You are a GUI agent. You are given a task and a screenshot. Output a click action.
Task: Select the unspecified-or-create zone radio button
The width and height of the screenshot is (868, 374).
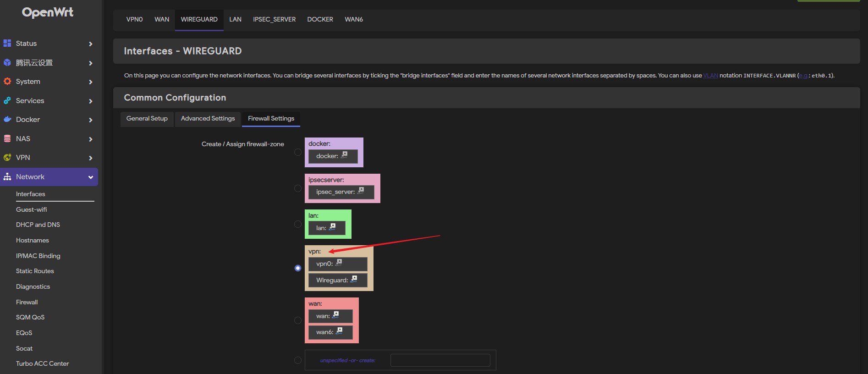pos(298,360)
